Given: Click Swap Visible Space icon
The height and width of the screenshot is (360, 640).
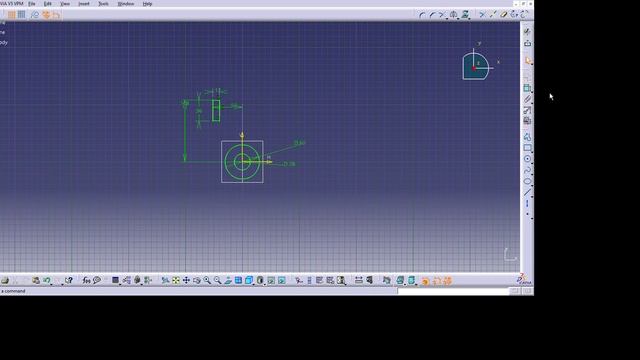Looking at the screenshot, I should click(282, 280).
